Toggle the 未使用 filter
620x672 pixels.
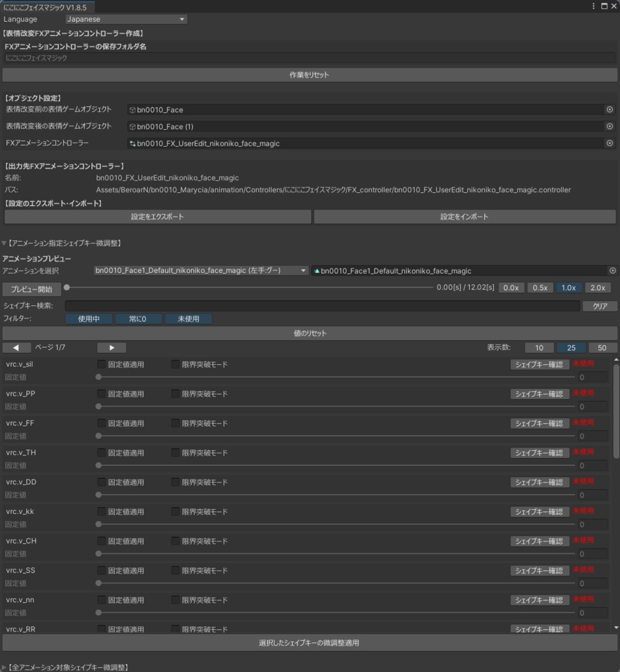pyautogui.click(x=188, y=319)
